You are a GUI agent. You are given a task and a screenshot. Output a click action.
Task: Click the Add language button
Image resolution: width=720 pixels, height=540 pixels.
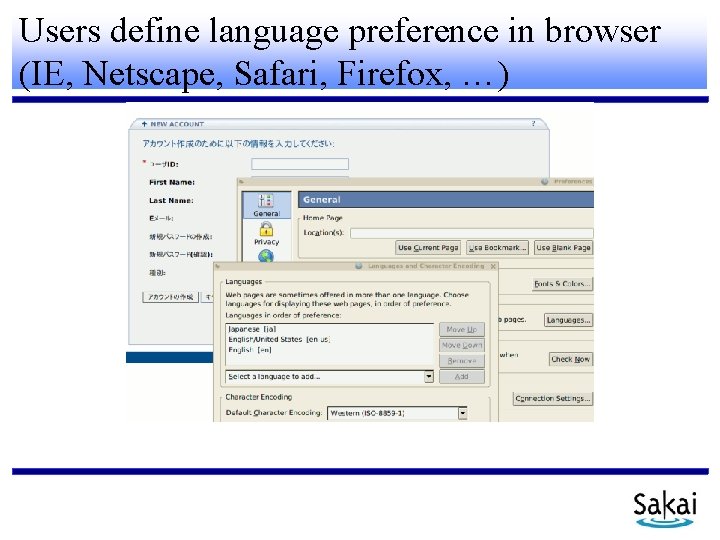[461, 377]
